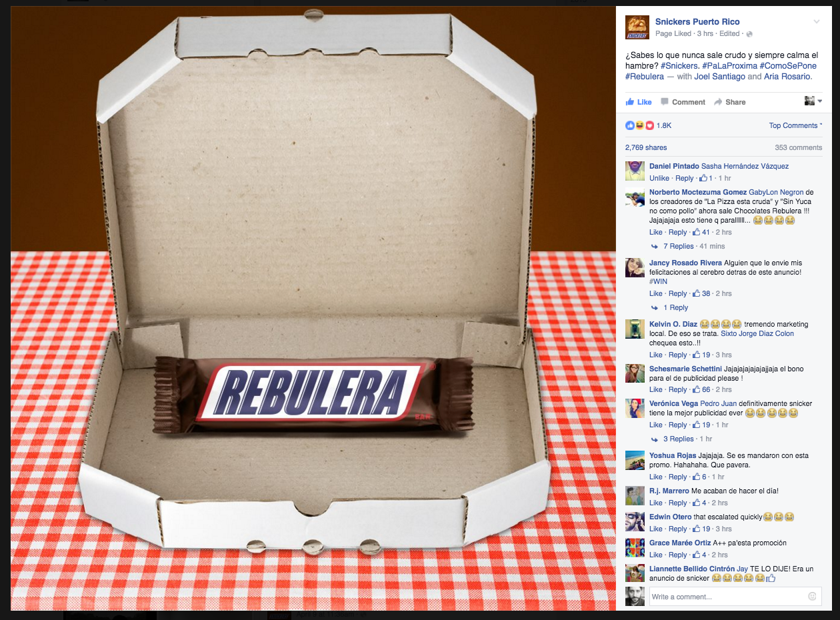Open the post options chevron at top right
This screenshot has height=620, width=840.
(x=817, y=22)
